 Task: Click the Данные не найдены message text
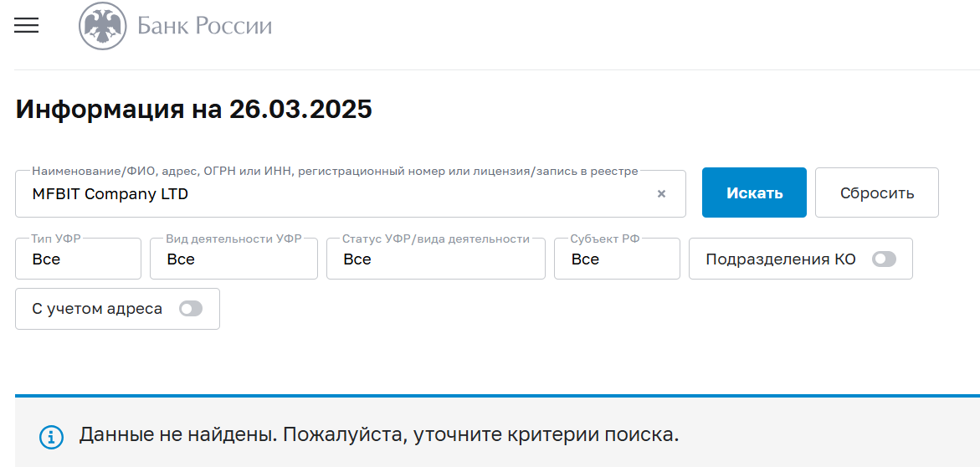[379, 434]
